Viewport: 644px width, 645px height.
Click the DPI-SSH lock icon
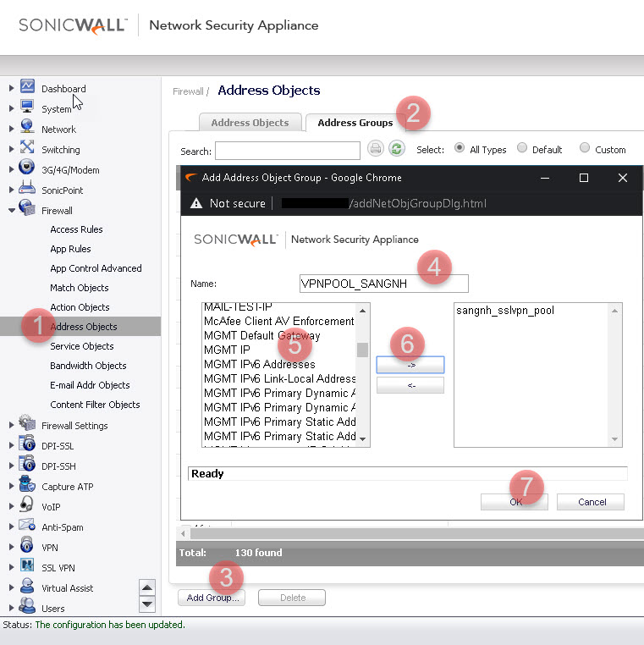click(27, 464)
